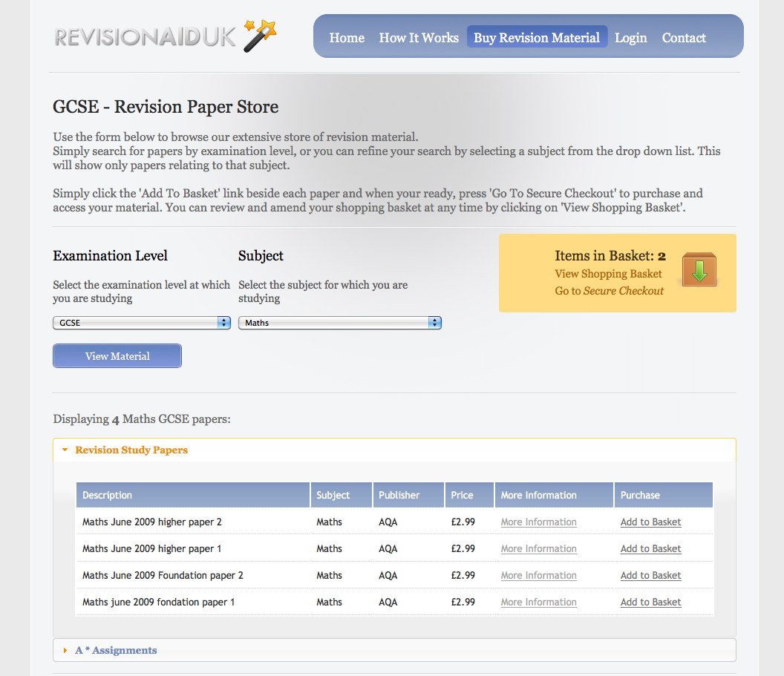View more information for higher paper 1
The width and height of the screenshot is (784, 676).
click(538, 548)
